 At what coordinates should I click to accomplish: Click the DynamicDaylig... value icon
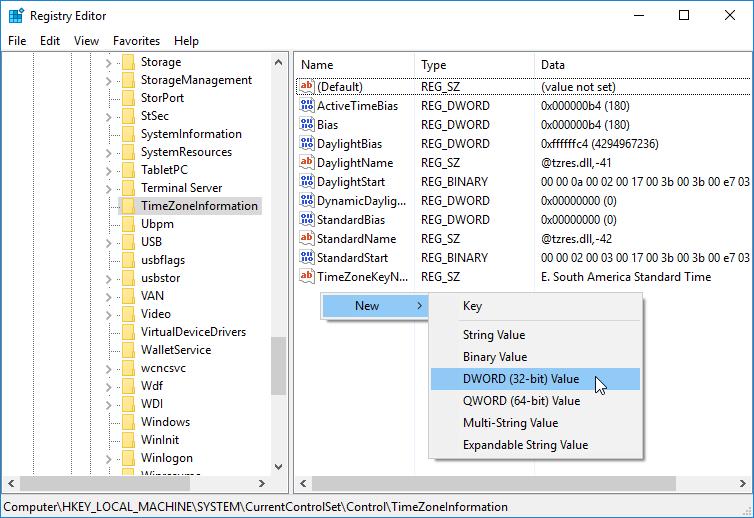click(x=306, y=201)
